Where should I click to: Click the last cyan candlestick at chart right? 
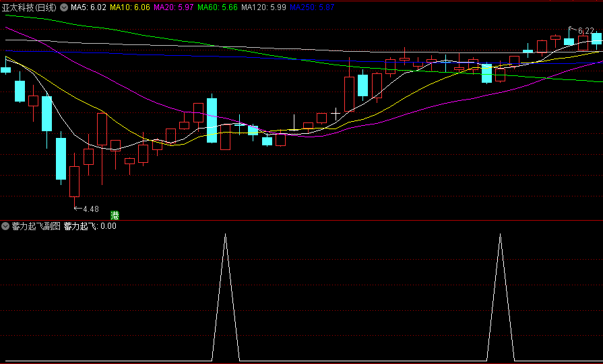coord(597,38)
